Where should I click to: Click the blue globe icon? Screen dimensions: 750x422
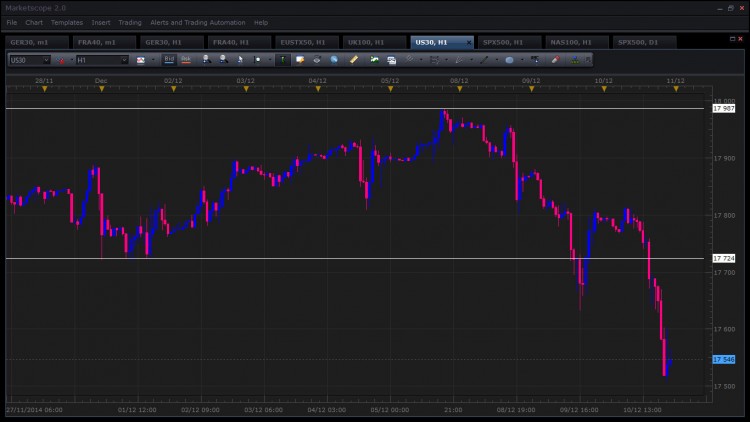click(x=334, y=60)
